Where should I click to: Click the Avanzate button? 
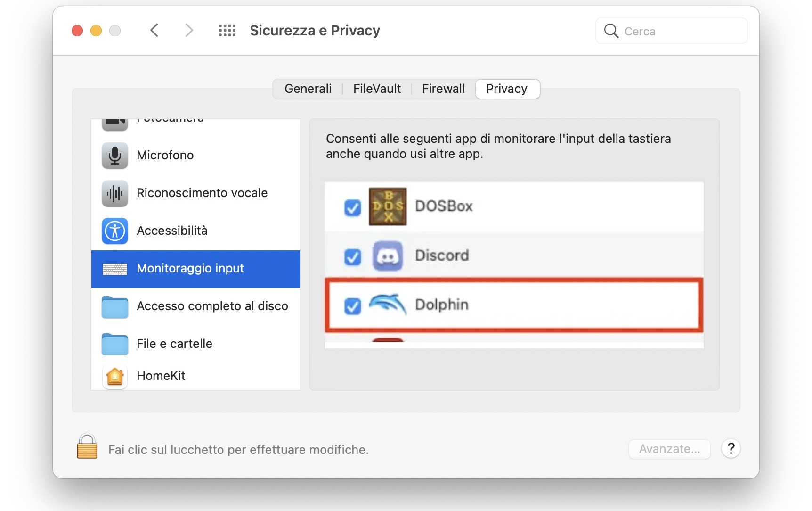(669, 449)
